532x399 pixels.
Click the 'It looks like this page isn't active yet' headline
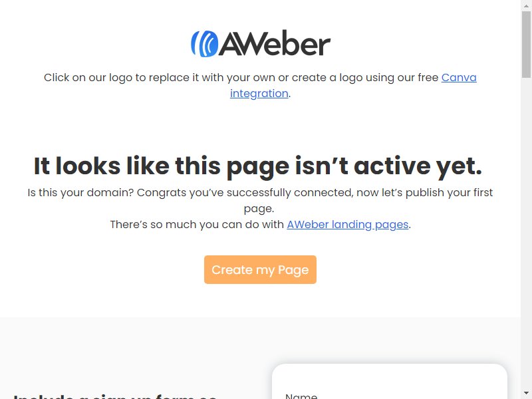pos(258,166)
